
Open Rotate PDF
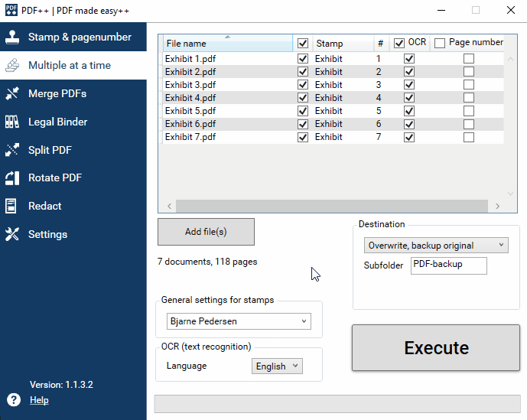(73, 178)
